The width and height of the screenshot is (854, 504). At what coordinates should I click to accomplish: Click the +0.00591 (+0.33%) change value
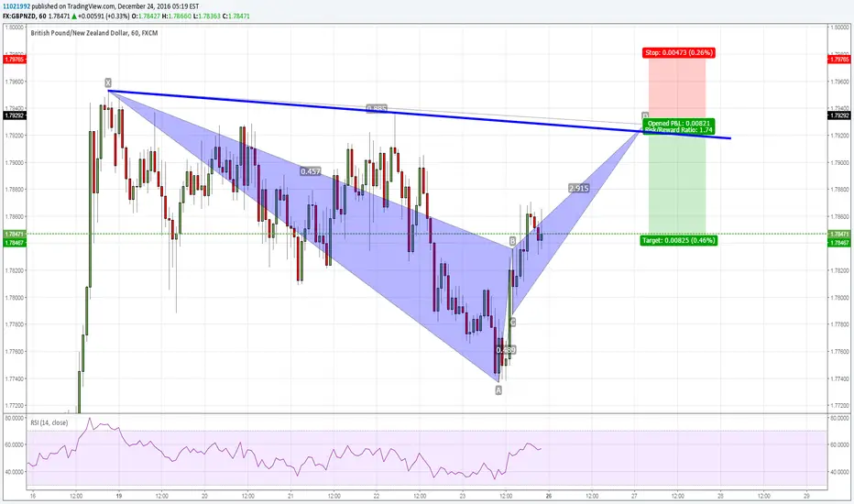104,16
